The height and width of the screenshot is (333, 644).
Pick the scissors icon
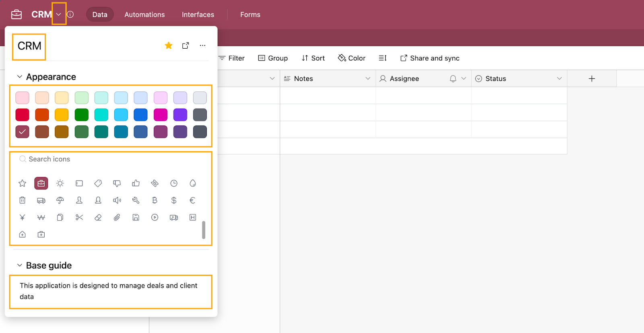coord(79,218)
